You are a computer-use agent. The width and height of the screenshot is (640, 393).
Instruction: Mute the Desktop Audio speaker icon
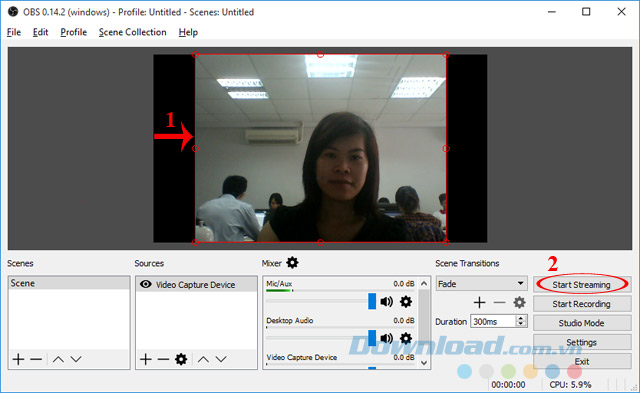point(387,338)
